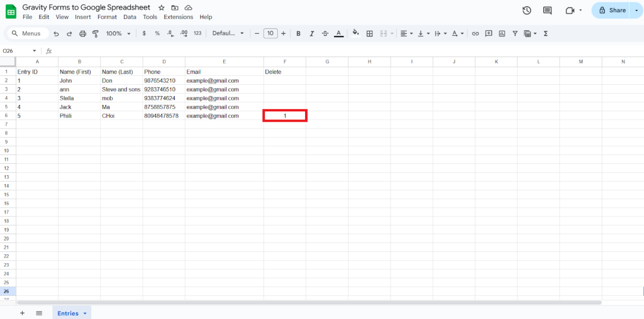The height and width of the screenshot is (319, 644).
Task: Open the Entries sheet tab menu arrow
Action: 85,313
